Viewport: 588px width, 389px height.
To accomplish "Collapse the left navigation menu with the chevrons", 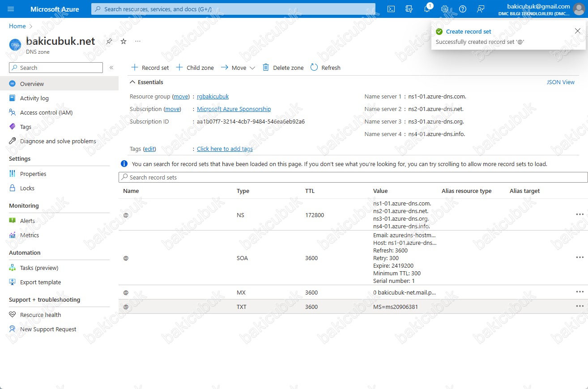I will (111, 68).
